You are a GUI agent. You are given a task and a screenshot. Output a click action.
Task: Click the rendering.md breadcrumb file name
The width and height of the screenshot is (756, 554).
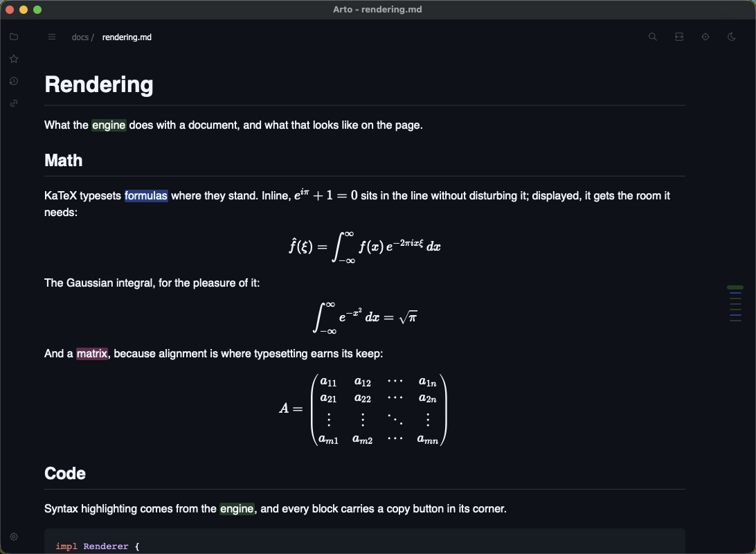click(x=127, y=37)
